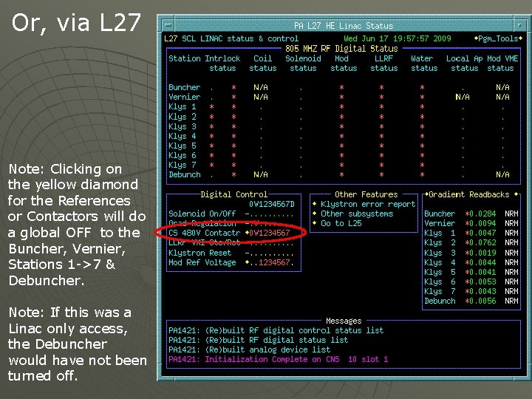The height and width of the screenshot is (399, 532).
Task: Select the Klys 2 station row label
Action: [x=183, y=117]
